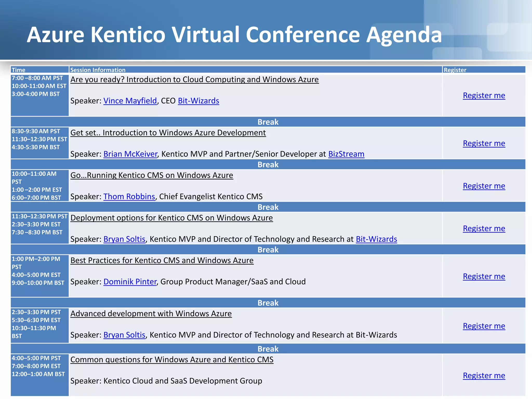The width and height of the screenshot is (532, 399).
Task: Open Brian McKeiver speaker profile link
Action: (x=130, y=154)
